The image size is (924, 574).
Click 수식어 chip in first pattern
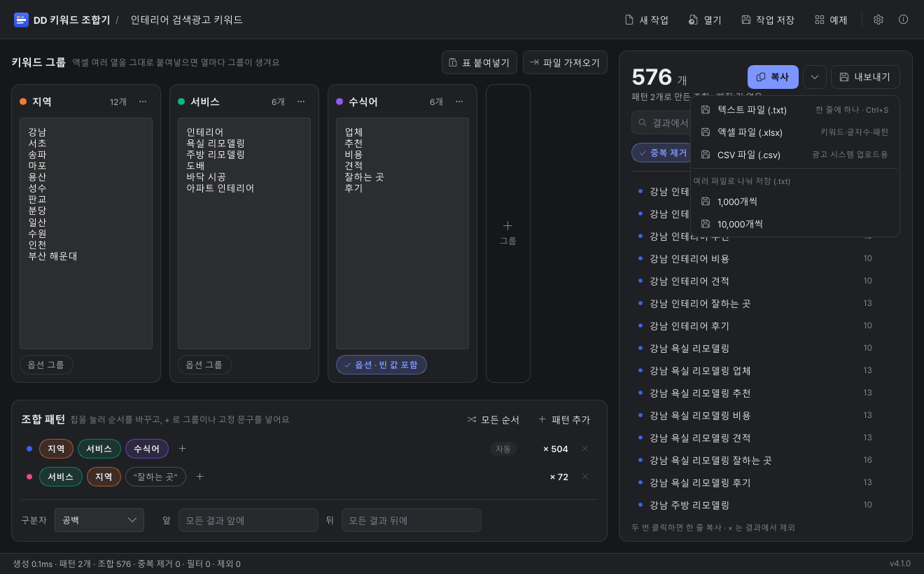[147, 449]
